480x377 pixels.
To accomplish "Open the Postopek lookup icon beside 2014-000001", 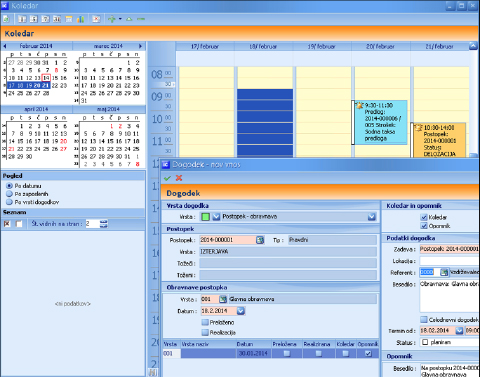I will 260,240.
